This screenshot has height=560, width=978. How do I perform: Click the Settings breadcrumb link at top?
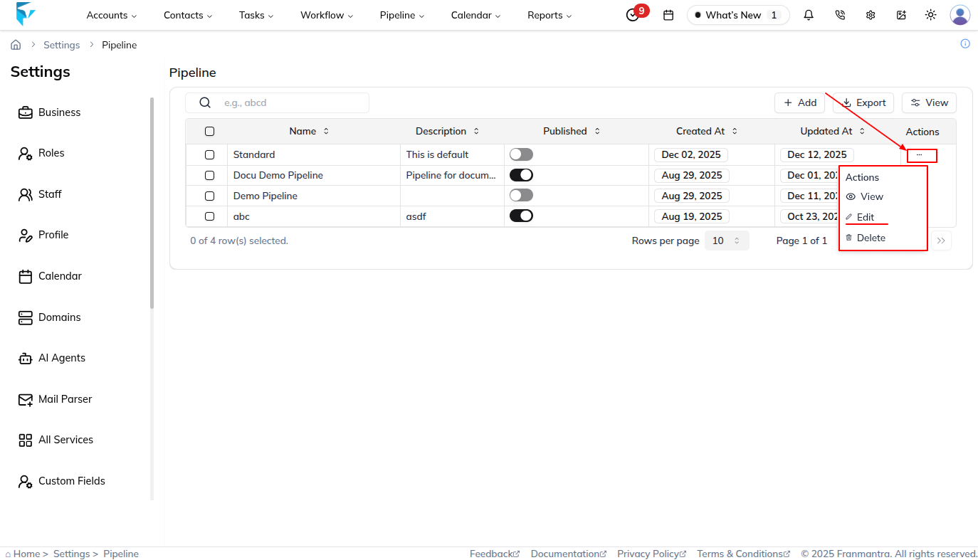pos(61,45)
